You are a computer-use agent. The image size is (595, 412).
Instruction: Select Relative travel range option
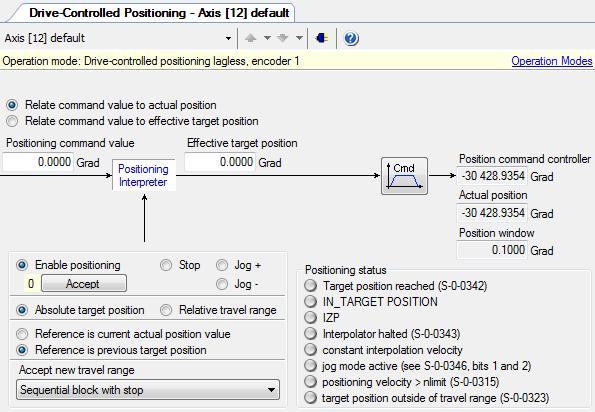coord(166,310)
